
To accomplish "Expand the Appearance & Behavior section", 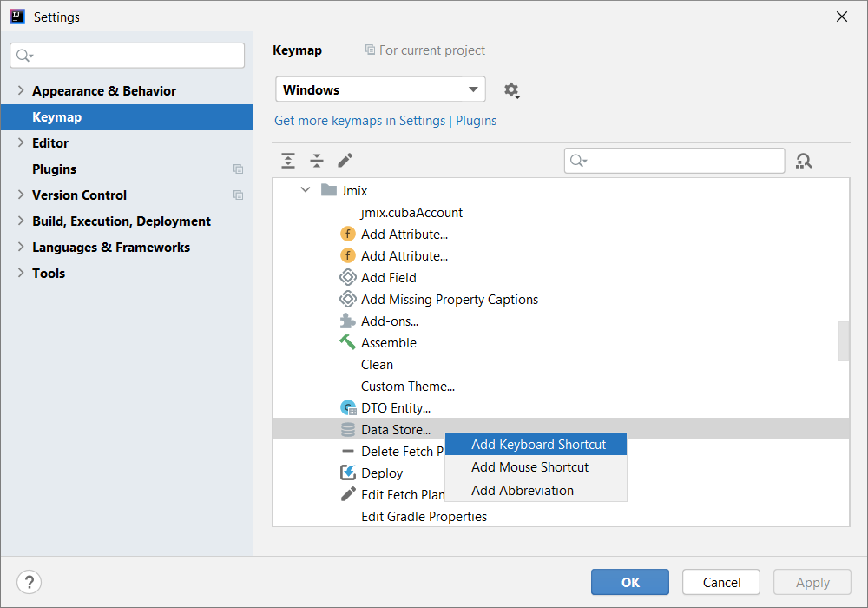I will coord(21,90).
